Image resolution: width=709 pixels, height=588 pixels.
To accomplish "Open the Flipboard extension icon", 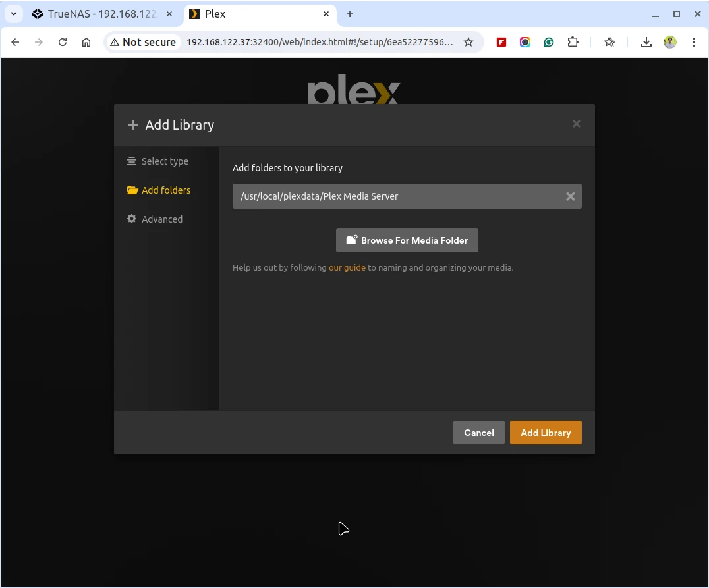I will 501,42.
